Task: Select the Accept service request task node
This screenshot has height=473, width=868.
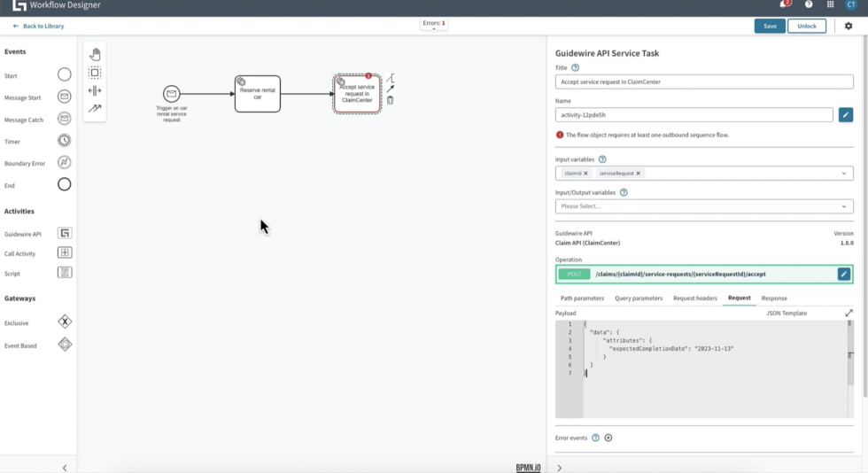Action: pos(357,94)
